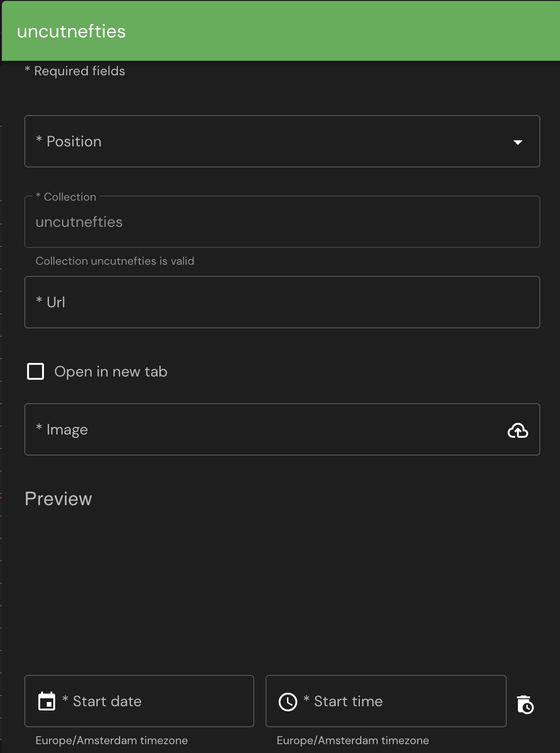This screenshot has height=753, width=560.
Task: Click the calendar icon in the Start date field
Action: coord(47,701)
